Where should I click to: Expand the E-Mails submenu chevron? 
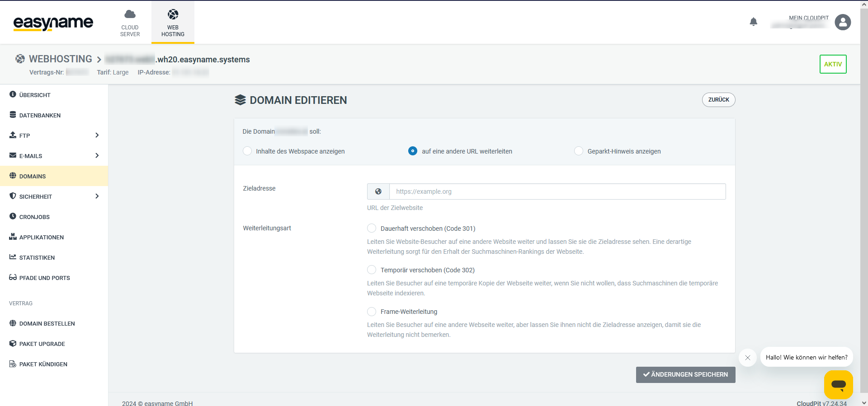click(97, 155)
